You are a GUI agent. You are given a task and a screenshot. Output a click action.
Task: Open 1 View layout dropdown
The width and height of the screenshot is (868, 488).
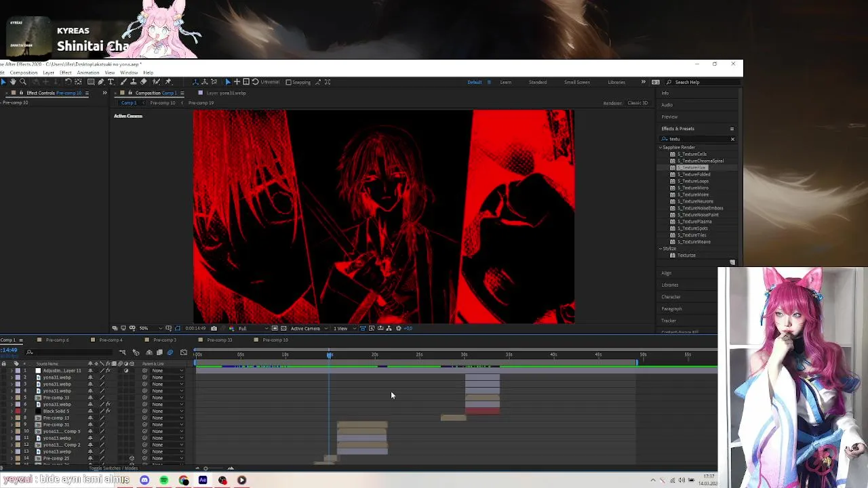coord(344,329)
